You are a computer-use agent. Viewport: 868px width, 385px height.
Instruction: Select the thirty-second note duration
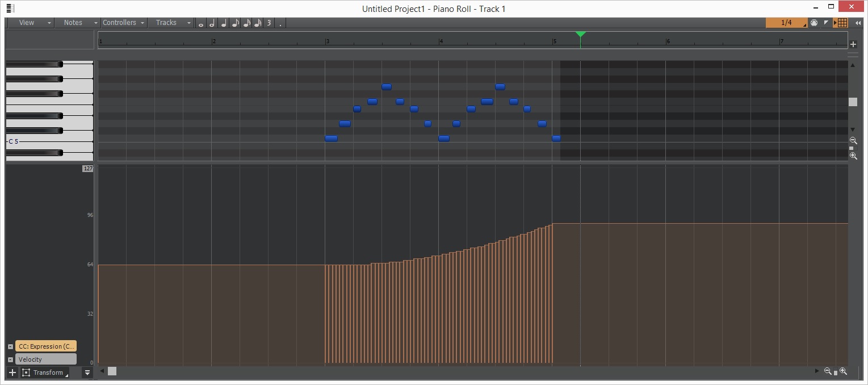point(258,23)
